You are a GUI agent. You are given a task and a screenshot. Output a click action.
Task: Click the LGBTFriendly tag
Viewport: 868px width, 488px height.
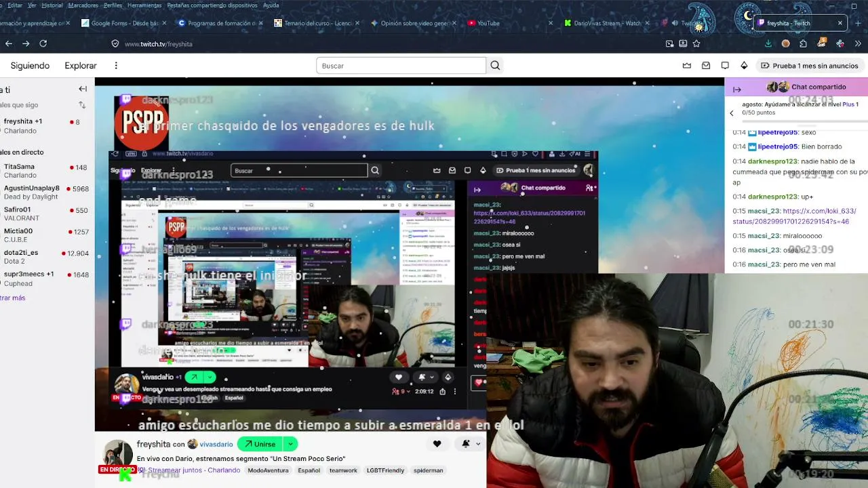pos(385,470)
